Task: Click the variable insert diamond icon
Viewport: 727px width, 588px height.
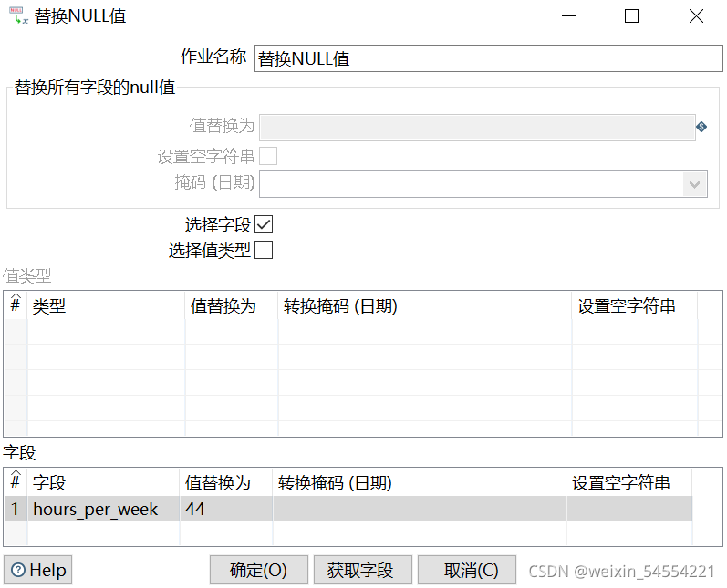Action: 701,127
